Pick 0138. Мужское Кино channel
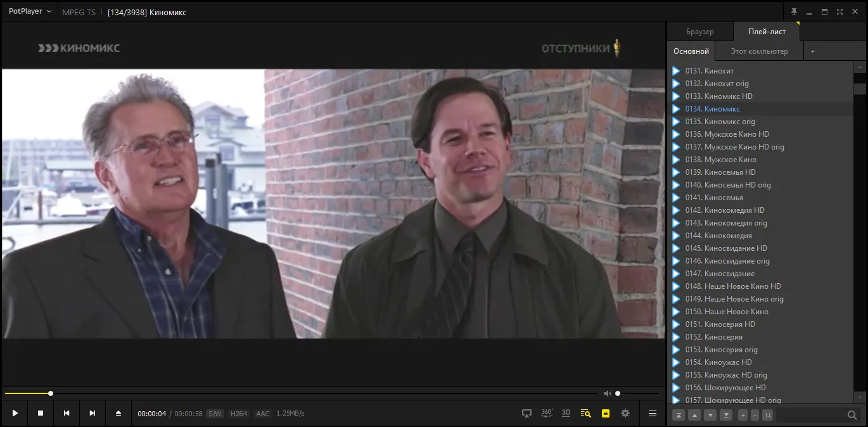The image size is (868, 427). pos(760,160)
